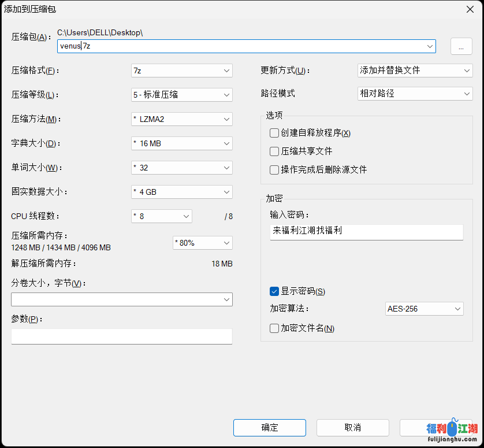Open the LZMA2 compression method dropdown
Viewport: 484px width, 448px height.
[x=182, y=119]
